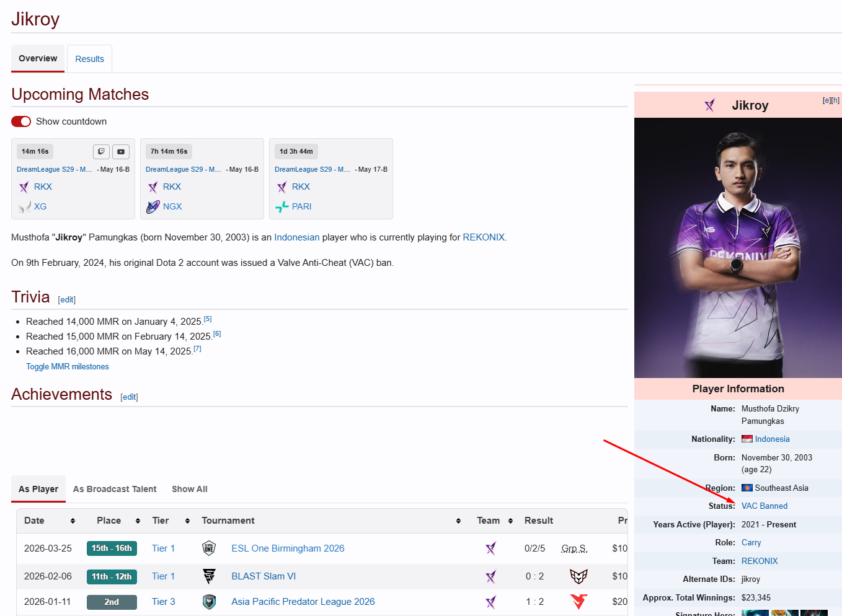Sort the table by Tier column arrows
842x616 pixels.
click(187, 521)
